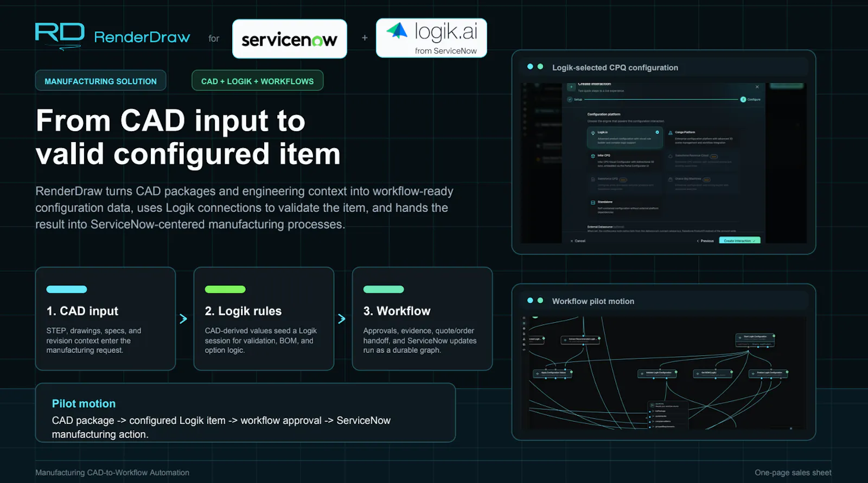This screenshot has width=868, height=483.
Task: Click 'One-page sales sheet' footer text
Action: 793,473
